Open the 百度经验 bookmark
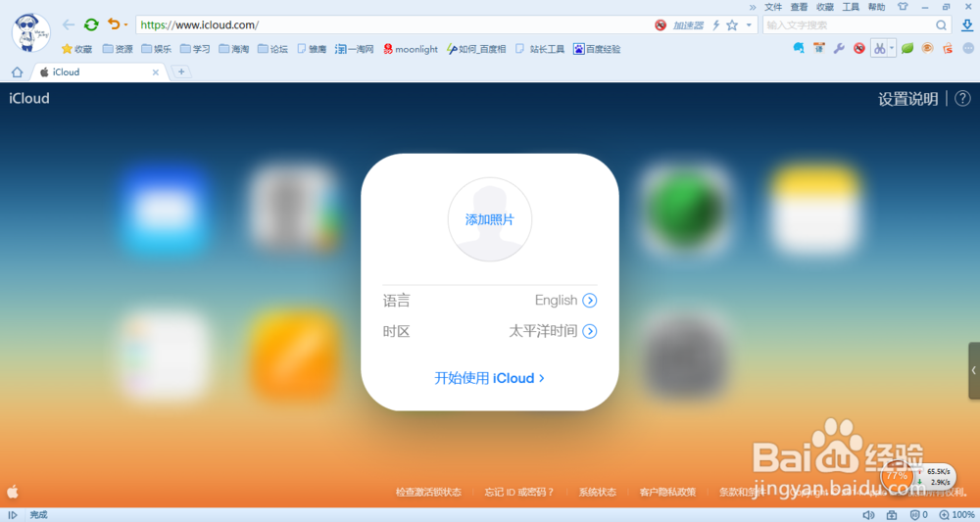 coord(597,49)
